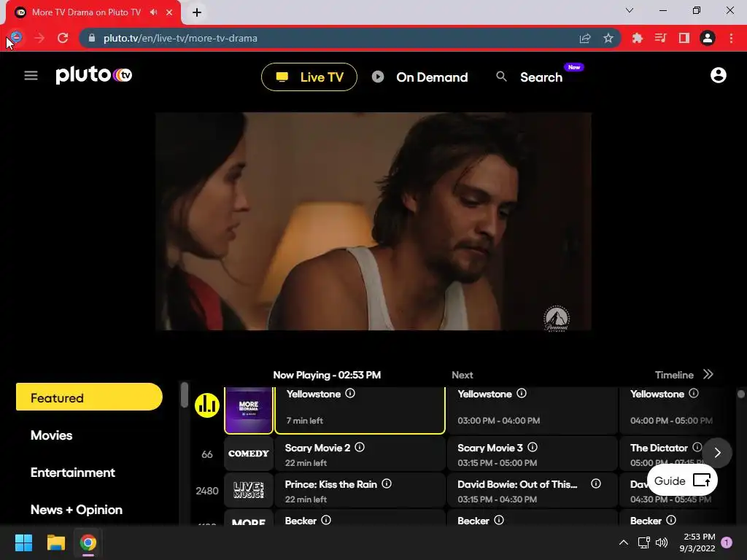
Task: Select the Movies category
Action: 52,435
